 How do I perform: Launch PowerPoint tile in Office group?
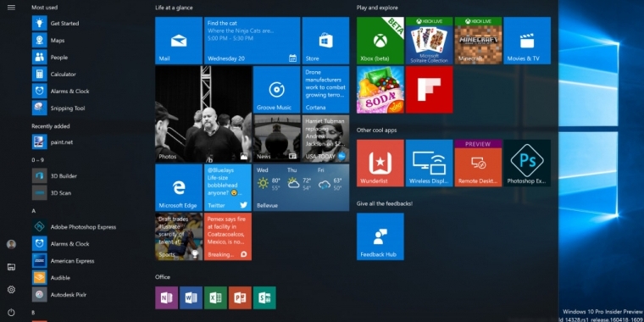pos(240,297)
